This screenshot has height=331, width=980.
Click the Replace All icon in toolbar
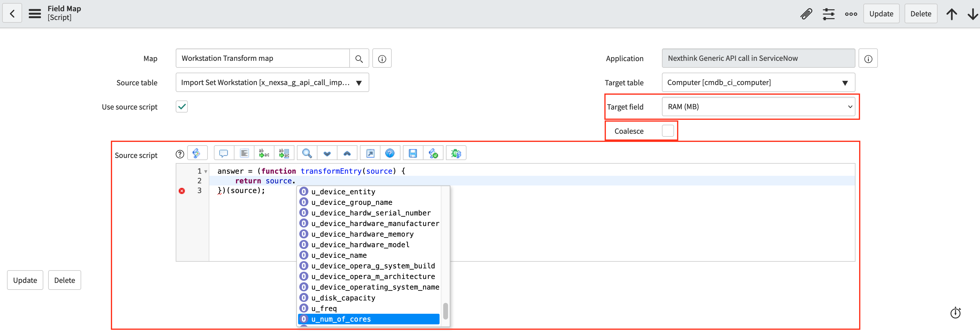284,153
